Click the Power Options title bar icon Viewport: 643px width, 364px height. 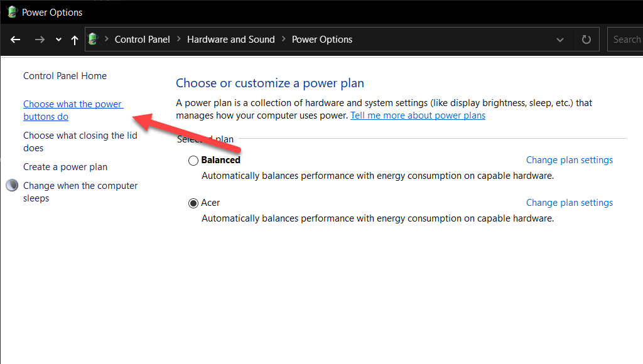click(11, 12)
